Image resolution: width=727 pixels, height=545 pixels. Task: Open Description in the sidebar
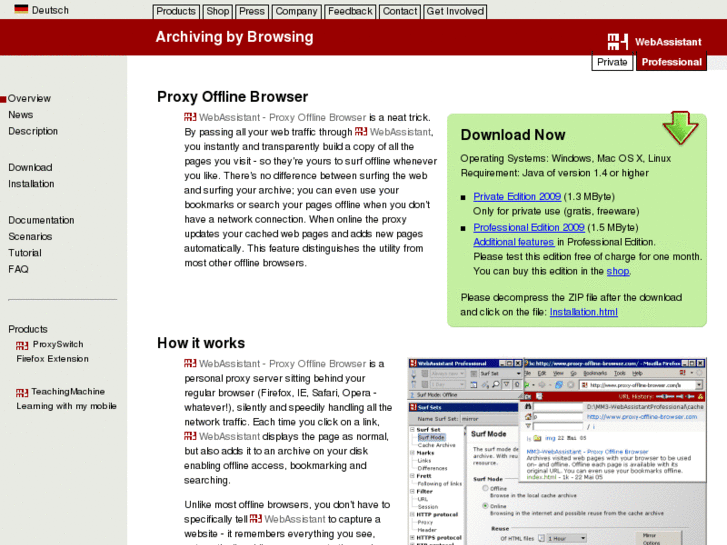click(x=33, y=131)
